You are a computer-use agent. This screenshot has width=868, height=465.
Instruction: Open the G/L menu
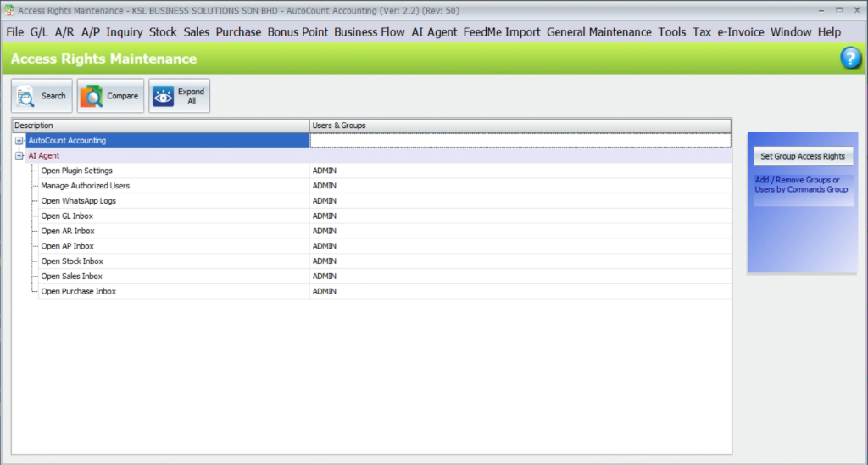39,32
